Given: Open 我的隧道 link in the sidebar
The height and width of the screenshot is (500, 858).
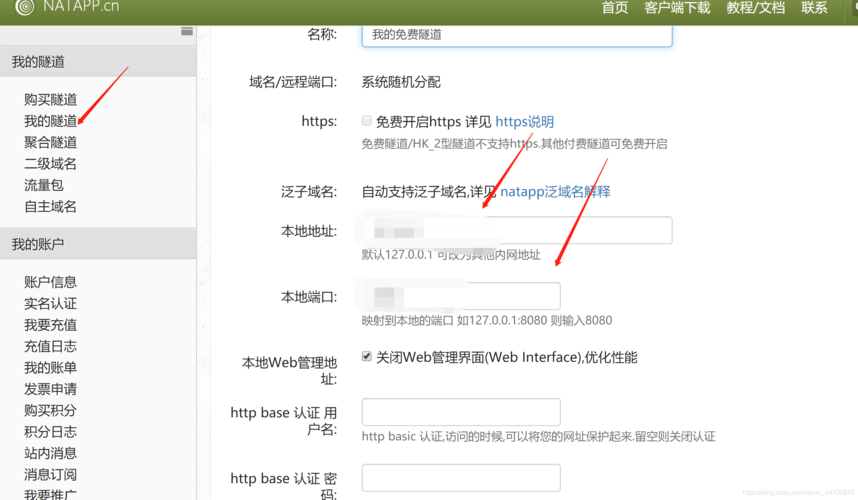Looking at the screenshot, I should pyautogui.click(x=50, y=121).
